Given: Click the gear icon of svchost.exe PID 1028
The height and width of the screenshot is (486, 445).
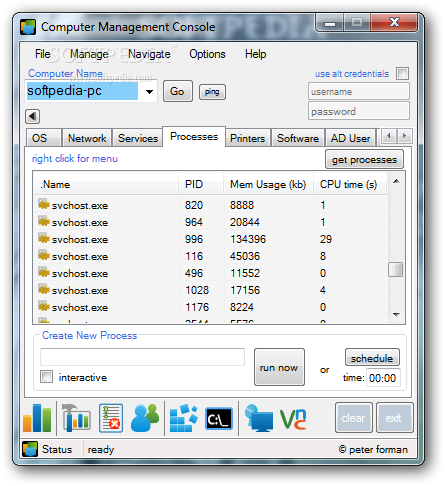Looking at the screenshot, I should tap(43, 289).
